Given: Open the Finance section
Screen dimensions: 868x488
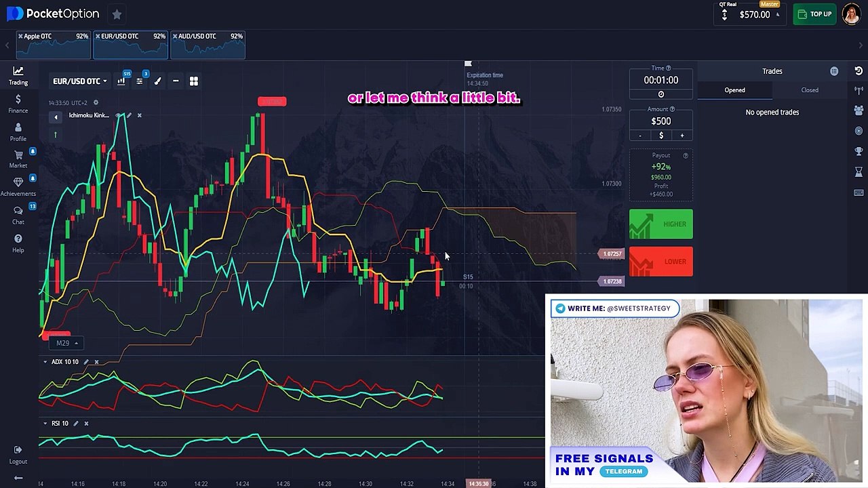Looking at the screenshot, I should click(18, 104).
